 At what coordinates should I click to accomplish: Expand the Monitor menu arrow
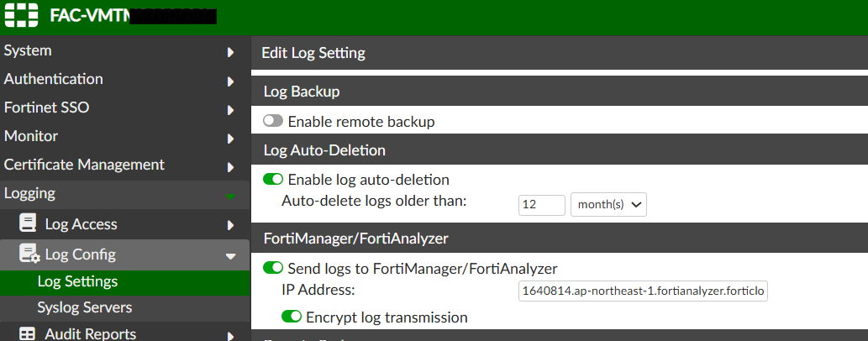coord(231,139)
